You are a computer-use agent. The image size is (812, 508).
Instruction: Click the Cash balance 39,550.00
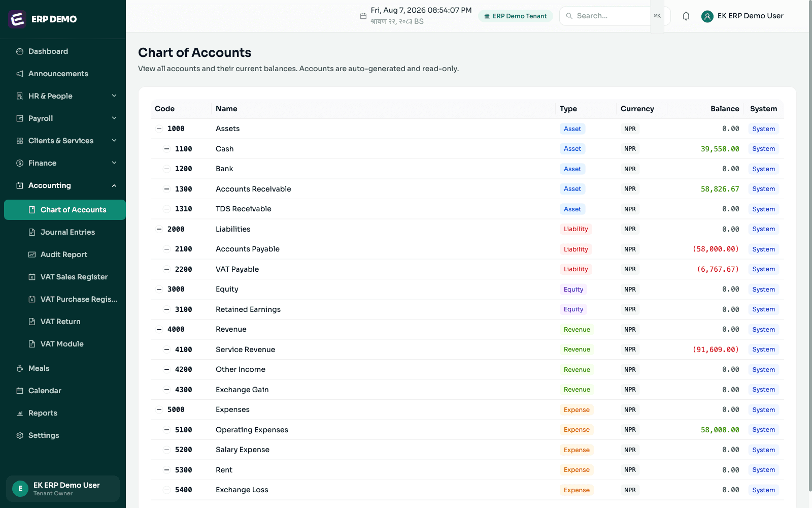[x=720, y=149]
